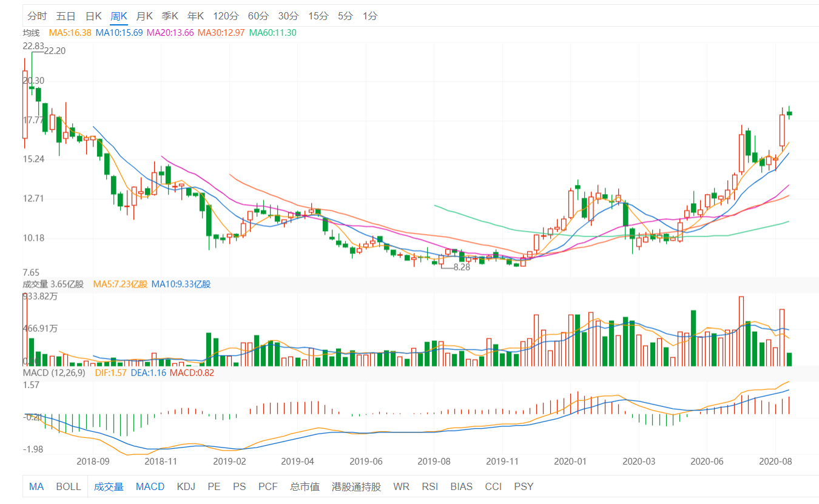Select the 月K monthly chart tab
The width and height of the screenshot is (819, 504).
[144, 16]
